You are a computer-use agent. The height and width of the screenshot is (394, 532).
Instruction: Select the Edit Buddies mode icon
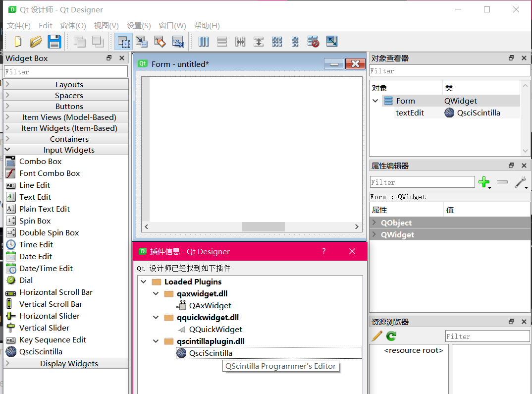click(x=160, y=42)
